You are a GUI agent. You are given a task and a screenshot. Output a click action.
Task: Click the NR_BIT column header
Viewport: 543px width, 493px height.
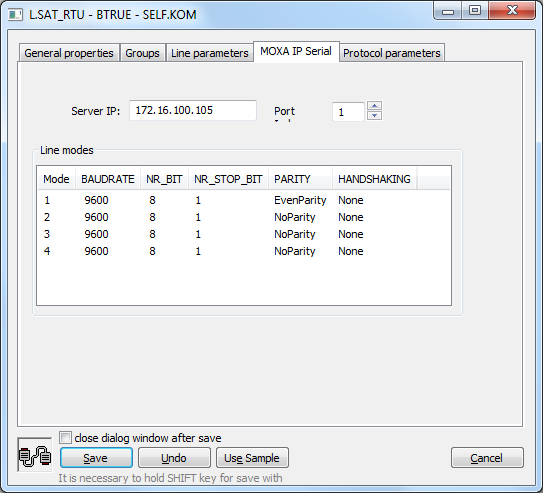164,179
